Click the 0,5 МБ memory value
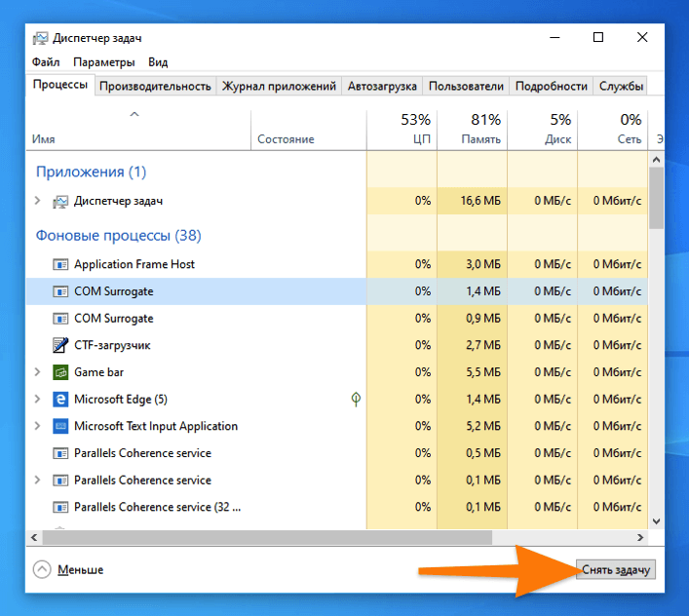Image resolution: width=689 pixels, height=616 pixels. click(x=483, y=453)
